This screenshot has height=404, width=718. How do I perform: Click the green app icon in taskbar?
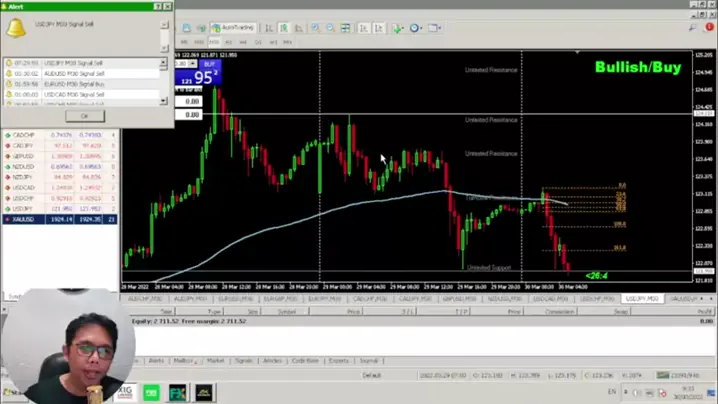pyautogui.click(x=151, y=393)
